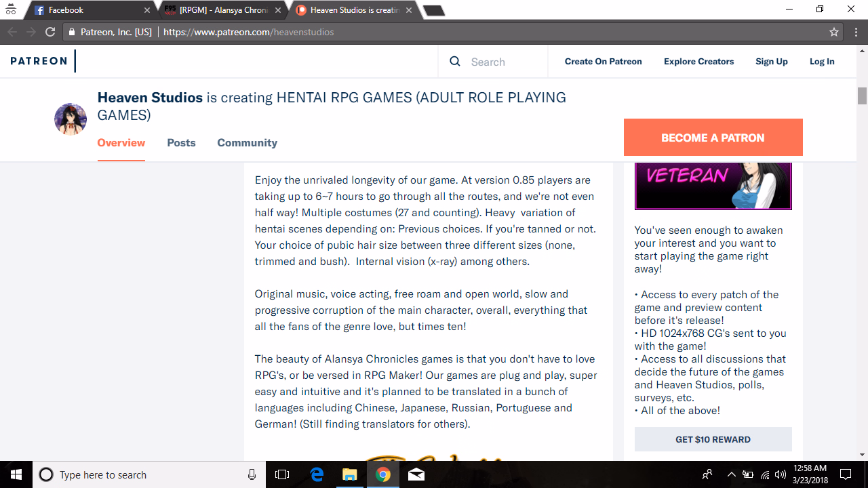Viewport: 868px width, 488px height.
Task: Switch to the Posts tab
Action: [181, 143]
